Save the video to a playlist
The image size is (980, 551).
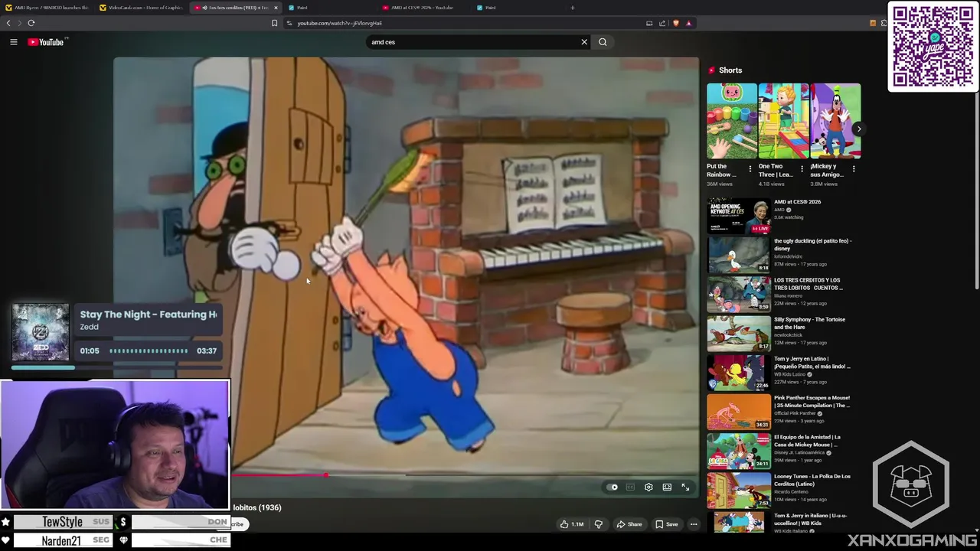coord(666,524)
